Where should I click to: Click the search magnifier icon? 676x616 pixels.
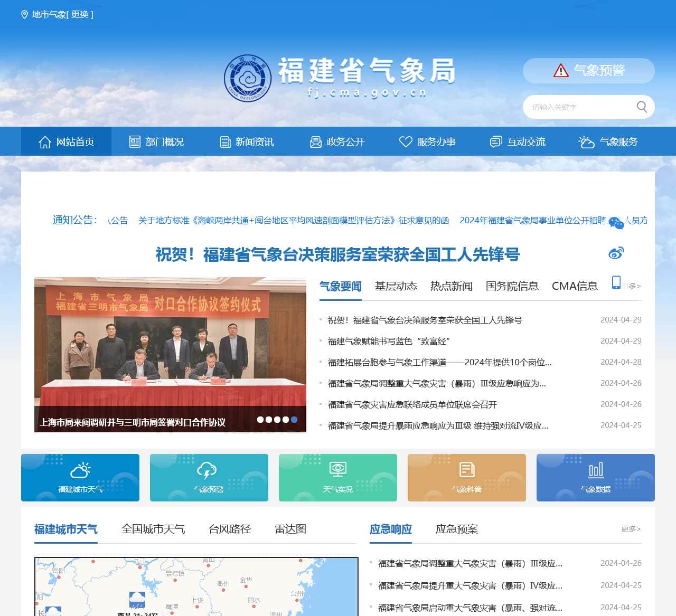(642, 107)
